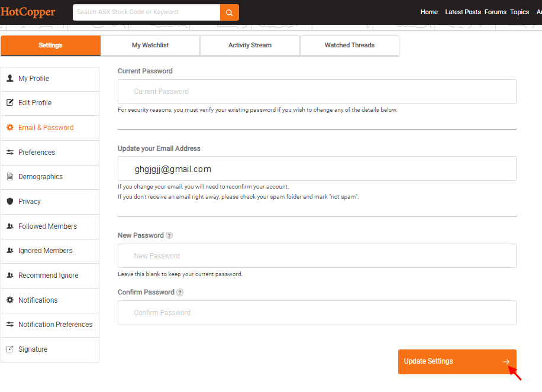Click the Preferences sliders icon

[9, 152]
